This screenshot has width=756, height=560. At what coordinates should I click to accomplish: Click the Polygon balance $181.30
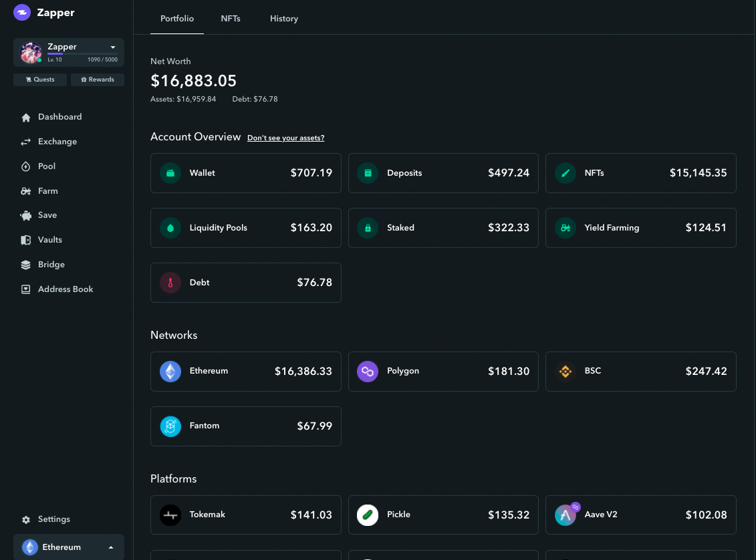(x=509, y=372)
